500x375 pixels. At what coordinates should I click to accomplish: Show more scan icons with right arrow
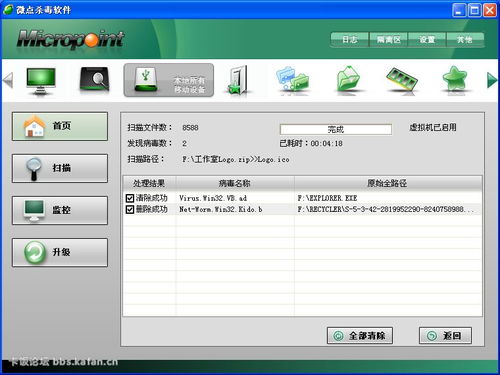coord(492,80)
